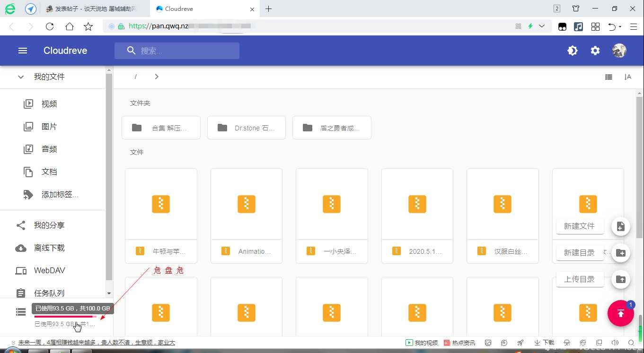Click the music note extension icon
Image resolution: width=644 pixels, height=353 pixels.
[578, 27]
